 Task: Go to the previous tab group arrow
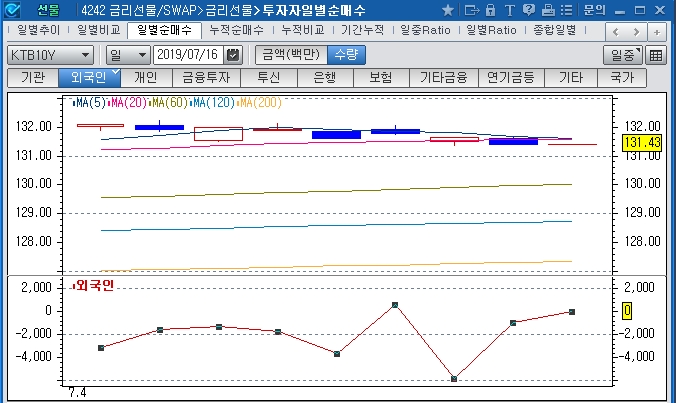616,32
